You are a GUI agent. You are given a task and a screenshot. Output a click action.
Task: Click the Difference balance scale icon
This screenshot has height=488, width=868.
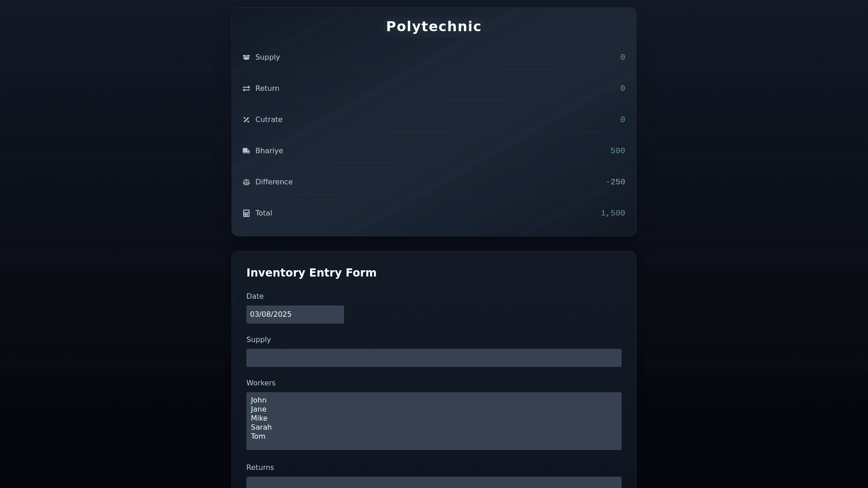246,182
